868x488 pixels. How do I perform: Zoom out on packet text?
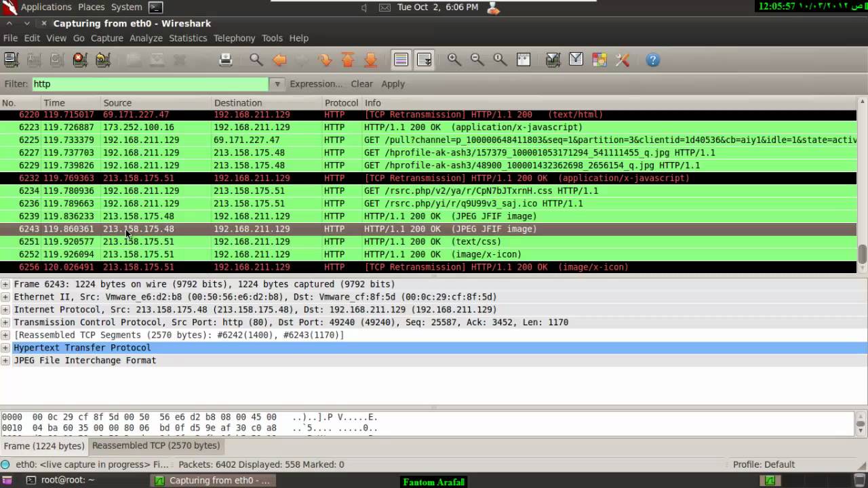(x=477, y=60)
